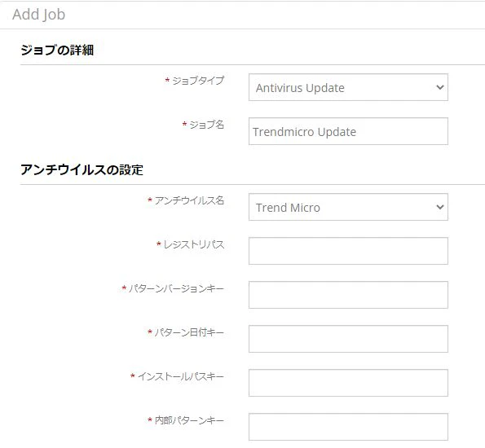Click the インストールパスキー label
The height and width of the screenshot is (448, 485).
[x=181, y=376]
